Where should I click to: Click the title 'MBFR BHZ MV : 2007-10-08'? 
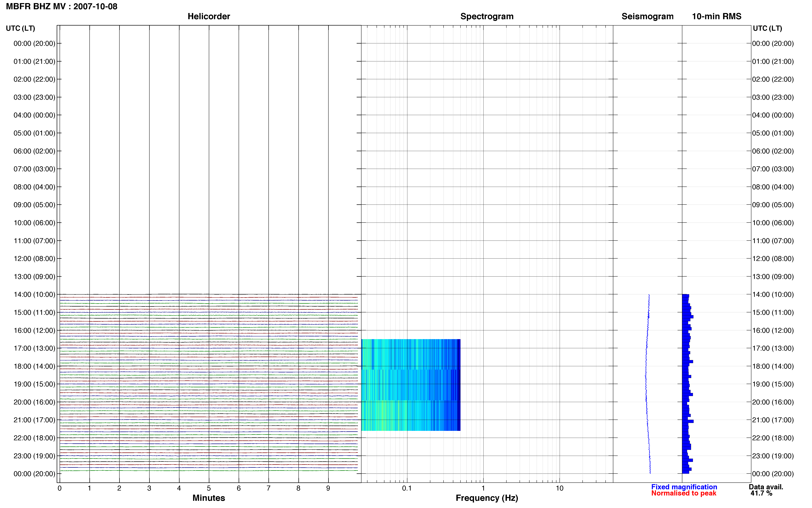point(62,6)
